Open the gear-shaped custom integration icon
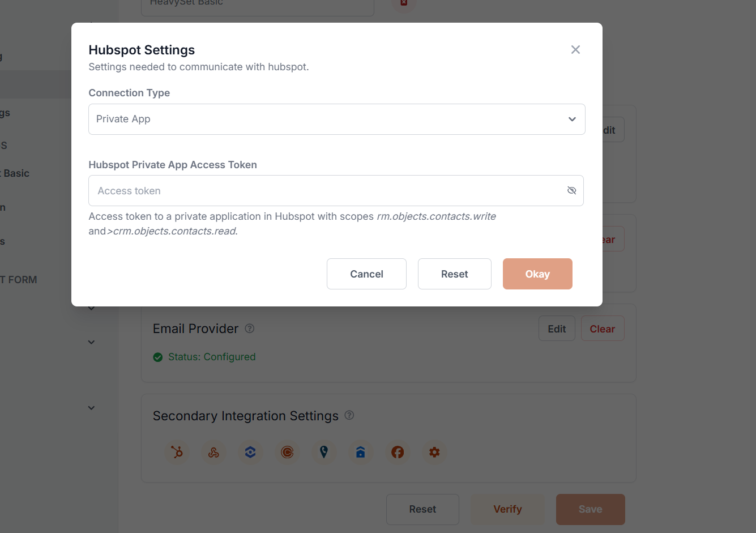The height and width of the screenshot is (533, 756). click(x=434, y=452)
